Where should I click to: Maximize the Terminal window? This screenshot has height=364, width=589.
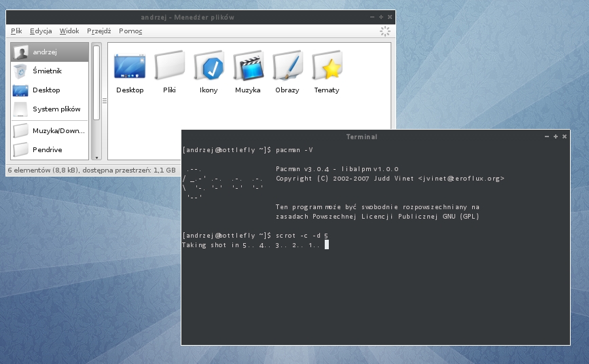pos(556,136)
